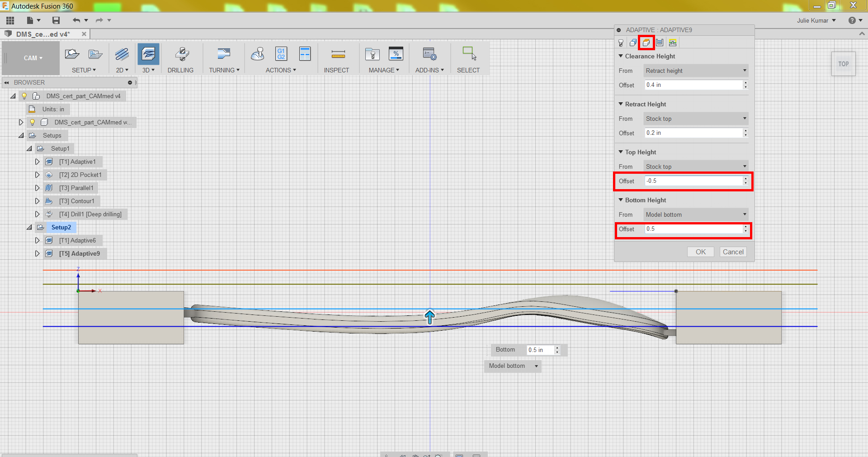
Task: Switch to the Tool tab in Adaptive dialog
Action: (x=621, y=43)
